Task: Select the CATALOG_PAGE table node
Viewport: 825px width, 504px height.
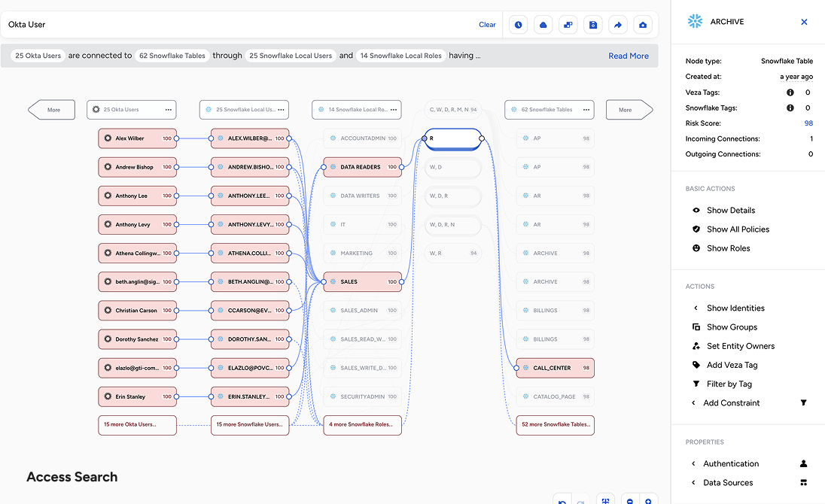Action: [x=555, y=396]
